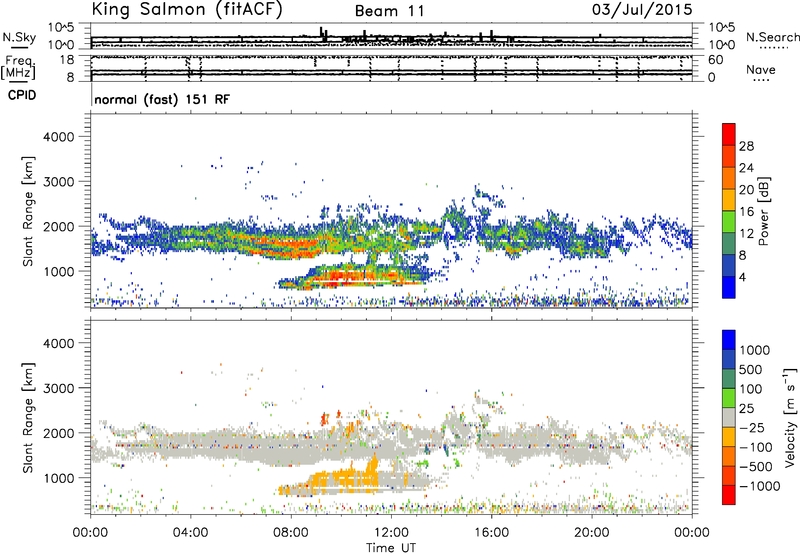Viewport: 800px width, 554px height.
Task: Click the 20 tick on Power scale
Action: pyautogui.click(x=746, y=190)
